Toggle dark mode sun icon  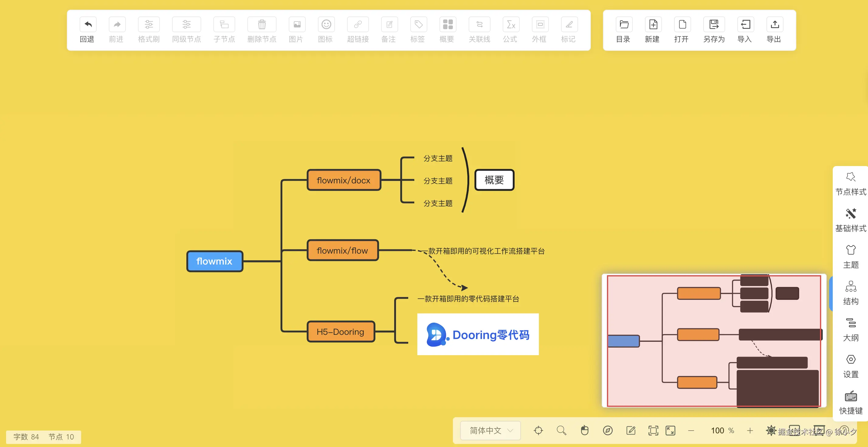771,431
